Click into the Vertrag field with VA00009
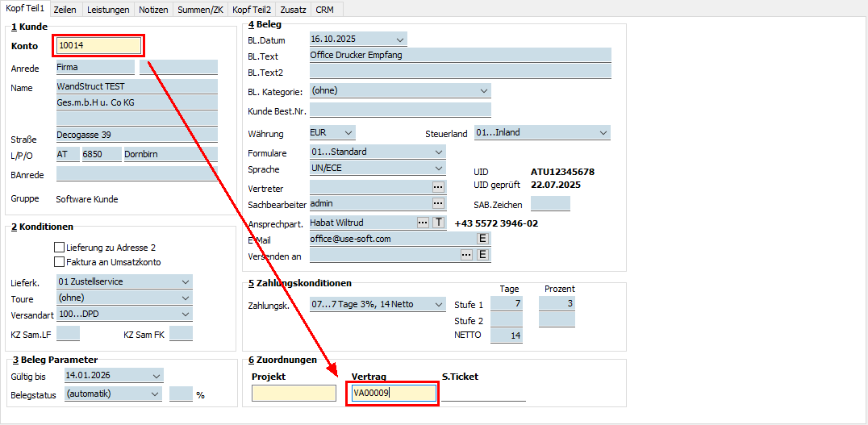 point(393,393)
